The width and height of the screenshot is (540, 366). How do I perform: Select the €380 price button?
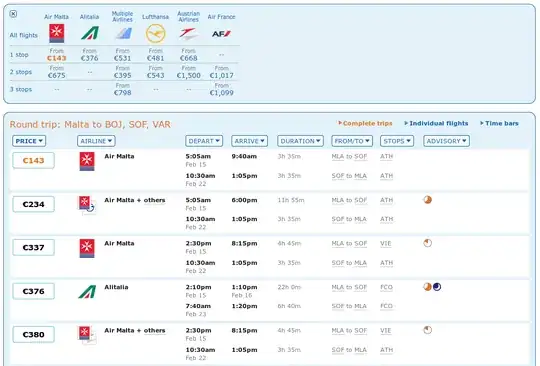point(33,335)
